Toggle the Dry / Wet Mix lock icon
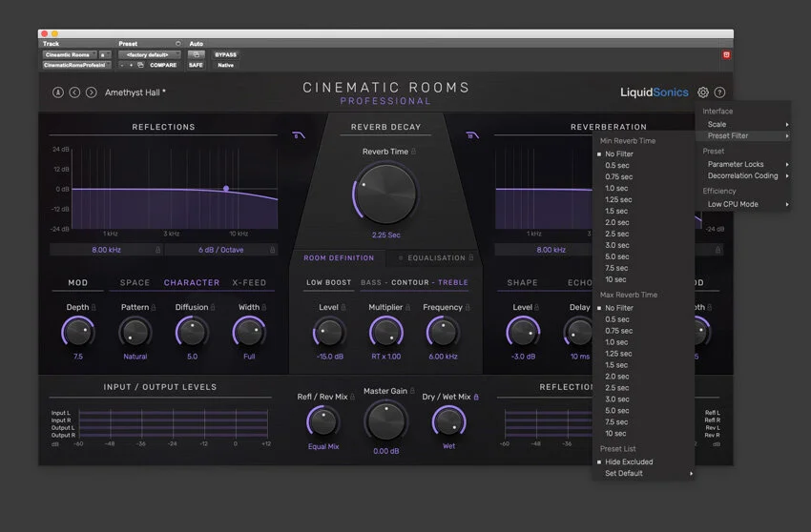Image resolution: width=811 pixels, height=532 pixels. click(476, 397)
